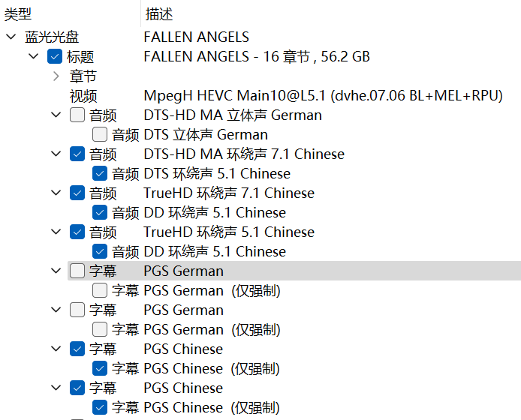The width and height of the screenshot is (521, 420).
Task: Enable the DTS-HD MA 立体声 German audio checkbox
Action: pos(77,115)
